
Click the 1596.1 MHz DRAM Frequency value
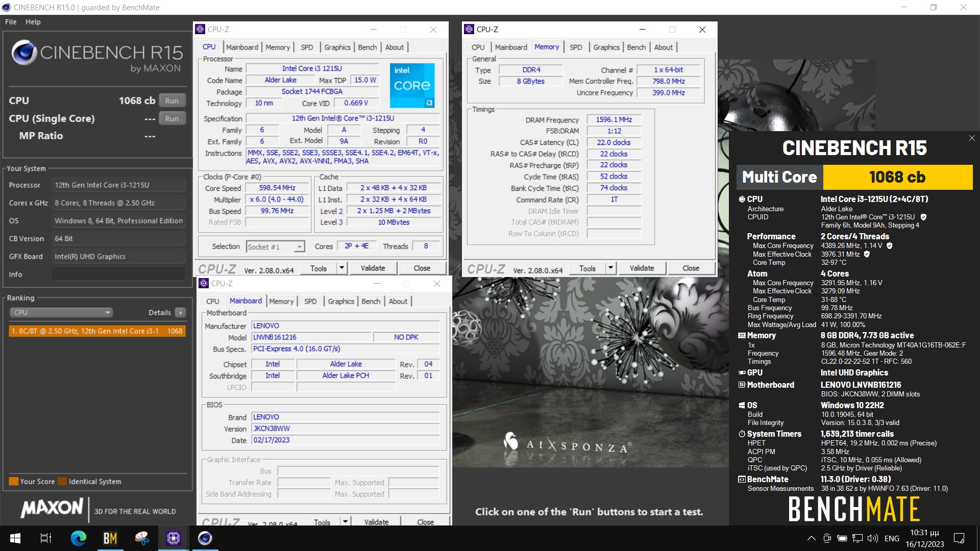click(614, 119)
